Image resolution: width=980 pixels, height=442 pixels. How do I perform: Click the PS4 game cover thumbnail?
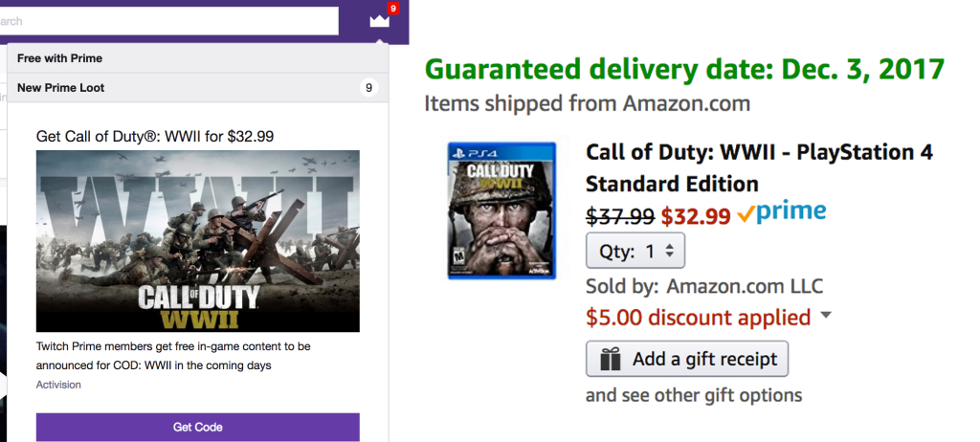[x=501, y=210]
